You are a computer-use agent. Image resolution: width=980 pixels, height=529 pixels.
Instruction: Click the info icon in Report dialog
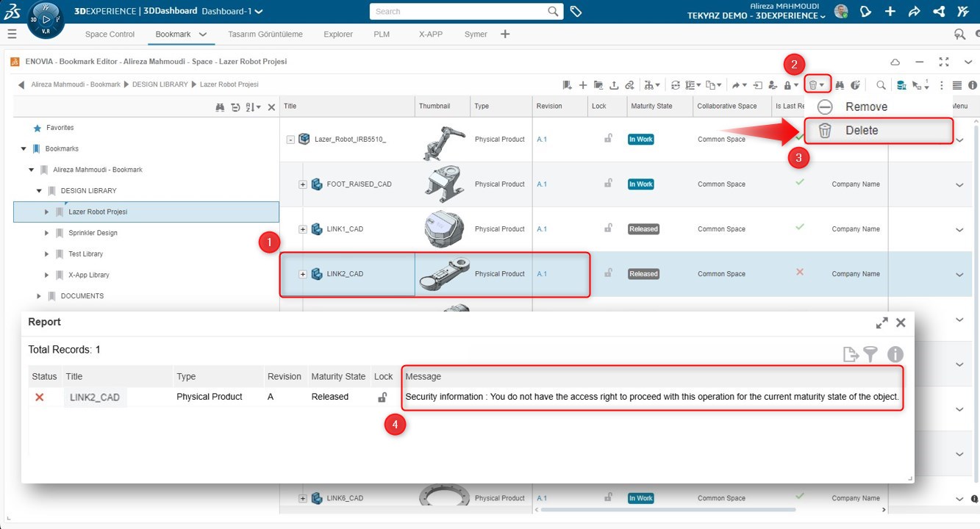[x=895, y=355]
